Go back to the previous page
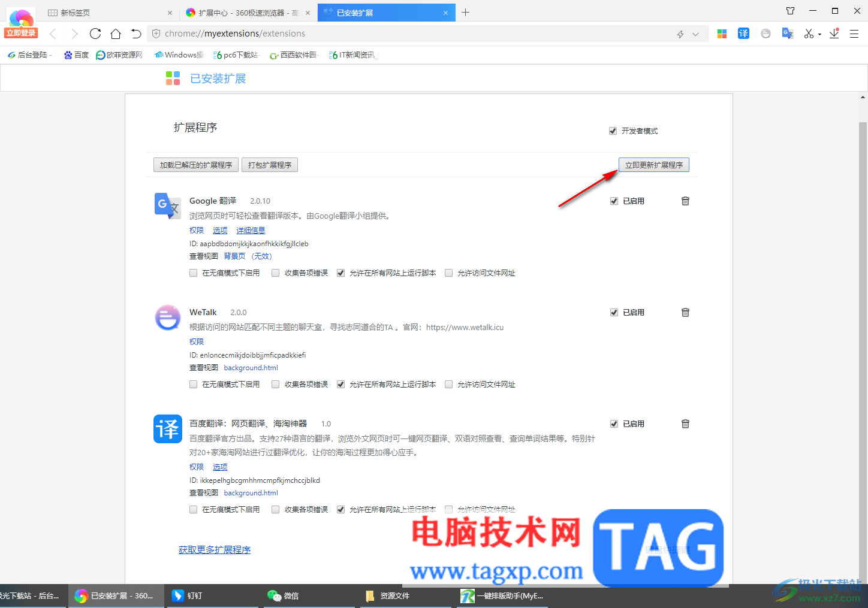868x608 pixels. [53, 34]
